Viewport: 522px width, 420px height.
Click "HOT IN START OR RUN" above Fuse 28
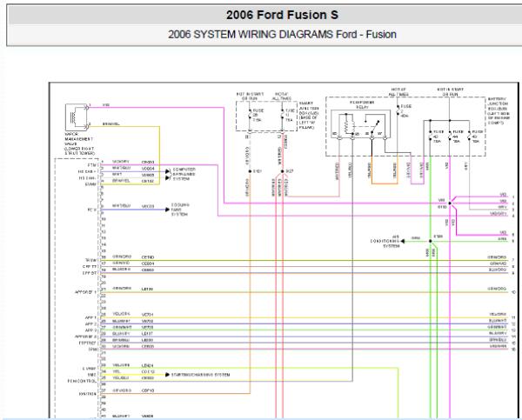250,97
